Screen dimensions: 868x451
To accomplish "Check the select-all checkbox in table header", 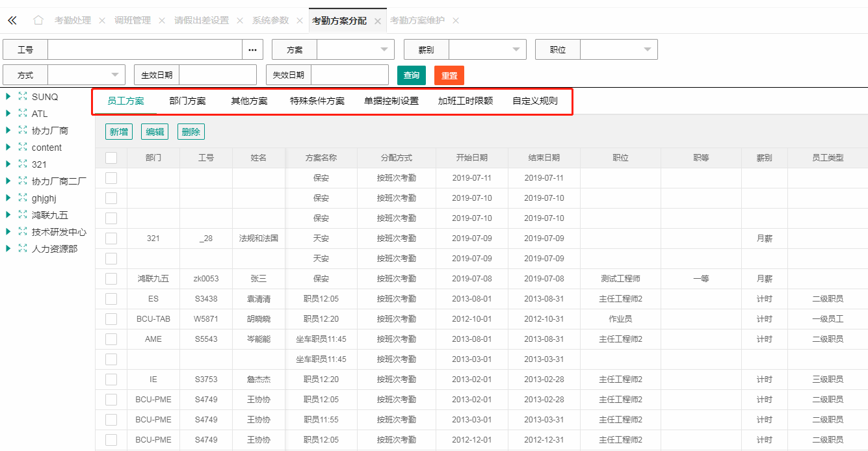I will coord(111,157).
